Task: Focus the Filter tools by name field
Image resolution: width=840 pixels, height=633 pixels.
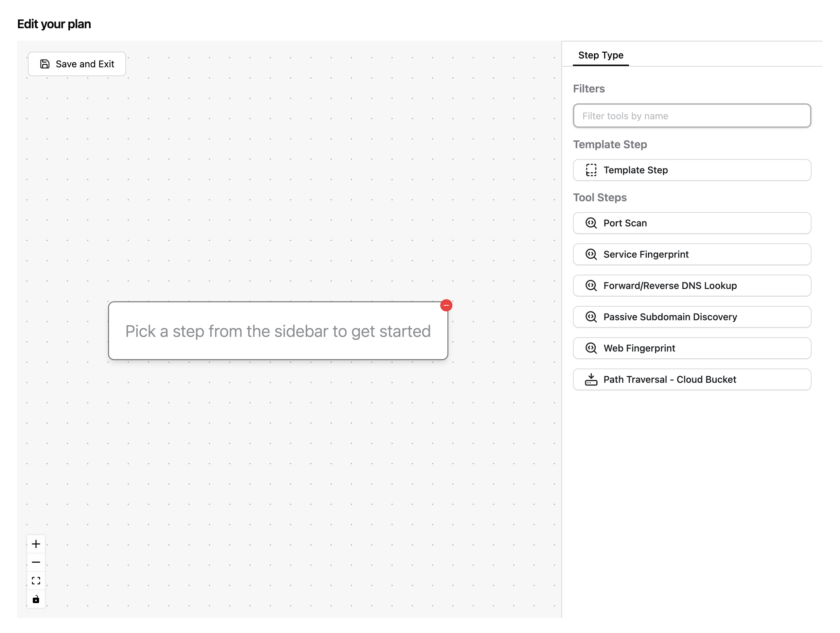Action: (692, 116)
